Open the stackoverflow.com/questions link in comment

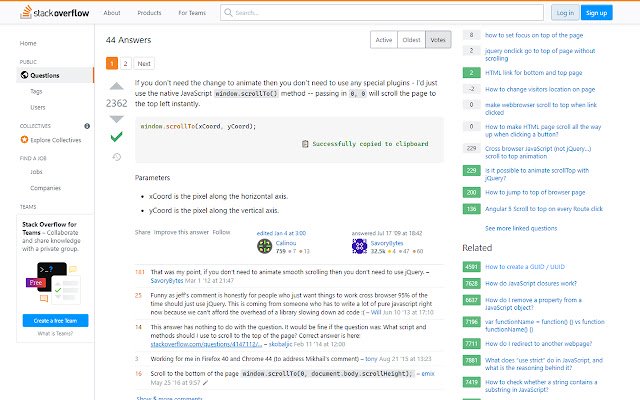[x=206, y=344]
